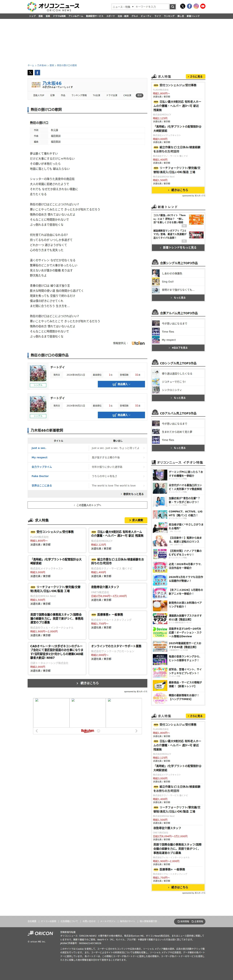This screenshot has height=980, width=233.
Task: Share this lyrics page on Facebook
Action: click(x=37, y=73)
